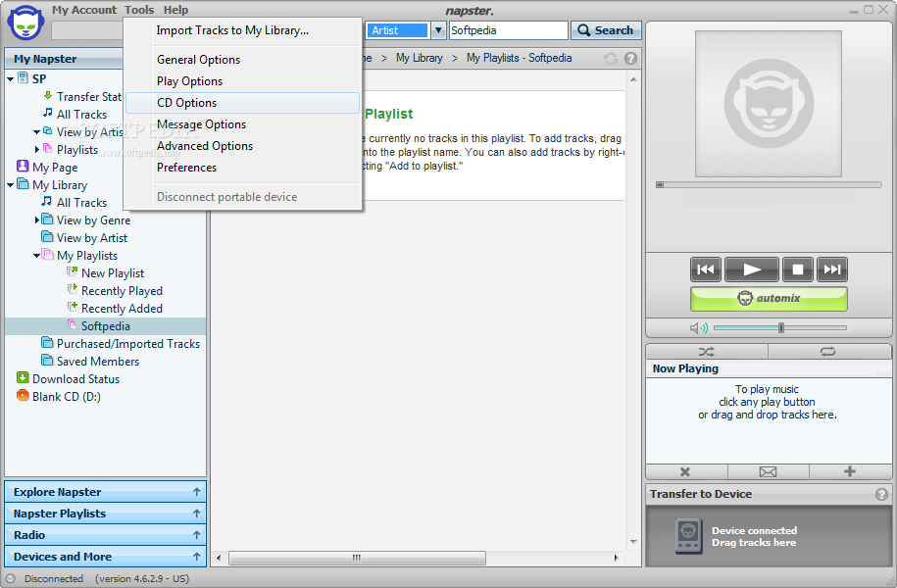Click the volume slider handle

pyautogui.click(x=781, y=327)
